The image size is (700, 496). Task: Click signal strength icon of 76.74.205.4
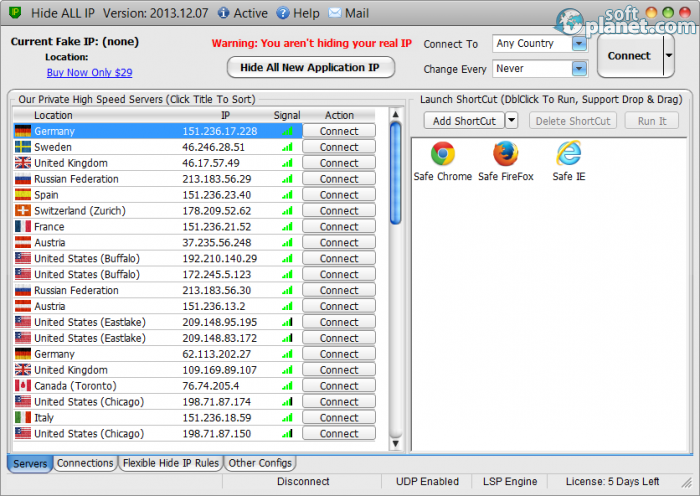(288, 386)
